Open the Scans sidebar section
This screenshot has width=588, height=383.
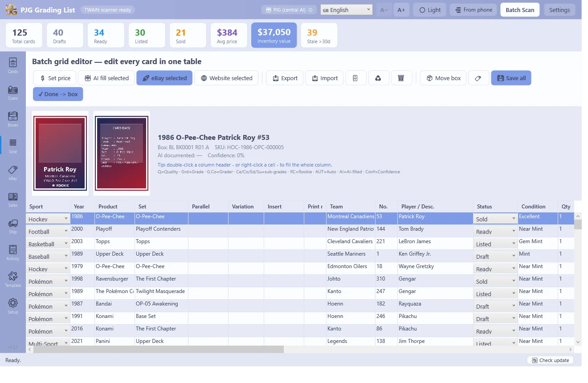pyautogui.click(x=13, y=92)
